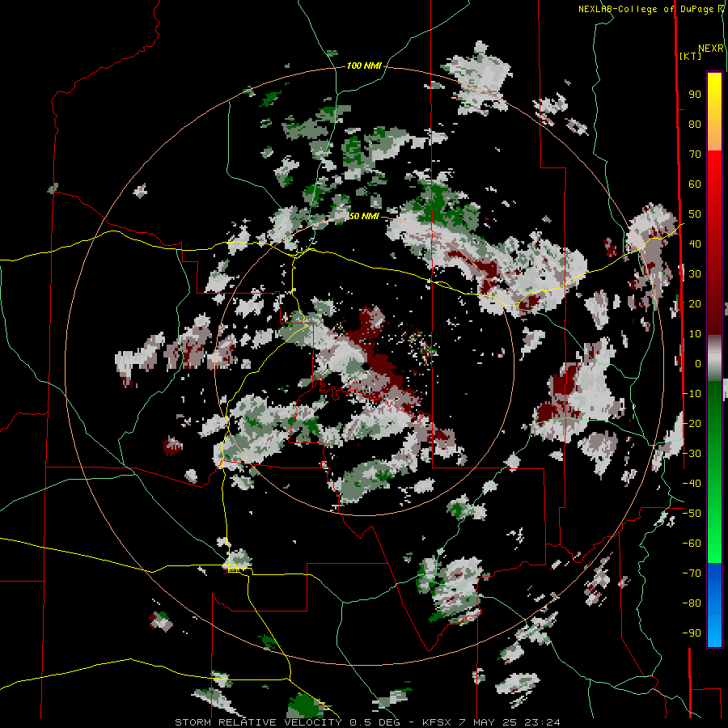Viewport: 728px width, 728px height.
Task: Click the positive 40 value on velocity scale
Action: point(695,243)
